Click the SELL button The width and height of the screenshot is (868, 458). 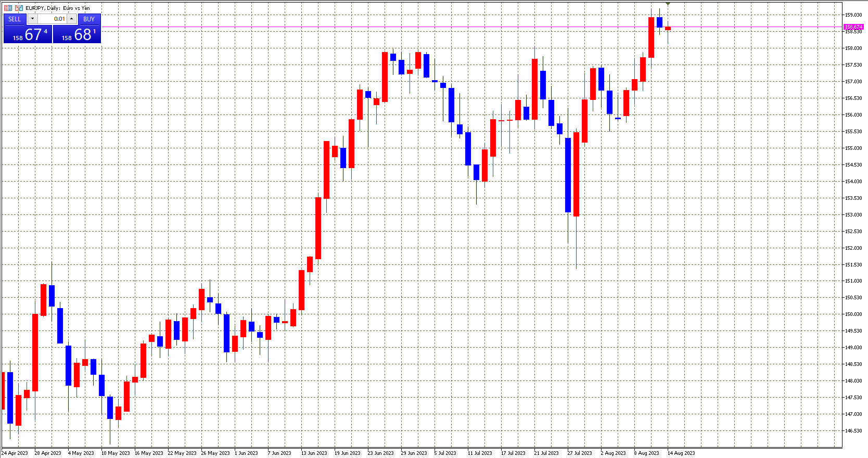point(15,19)
